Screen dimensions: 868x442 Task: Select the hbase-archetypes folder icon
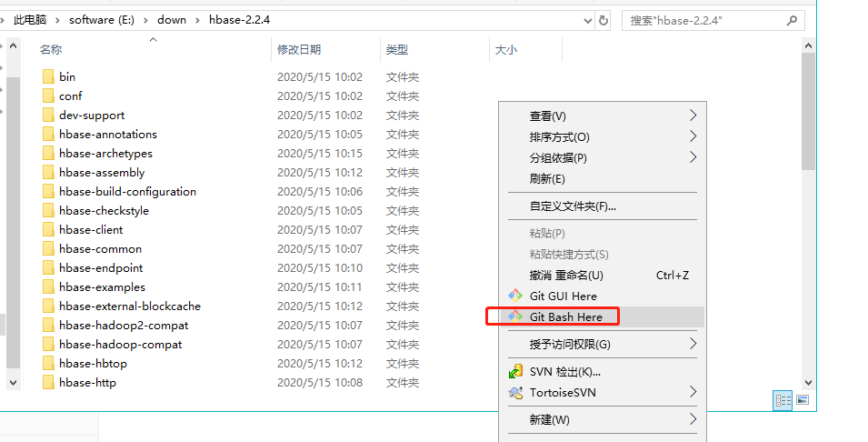48,153
